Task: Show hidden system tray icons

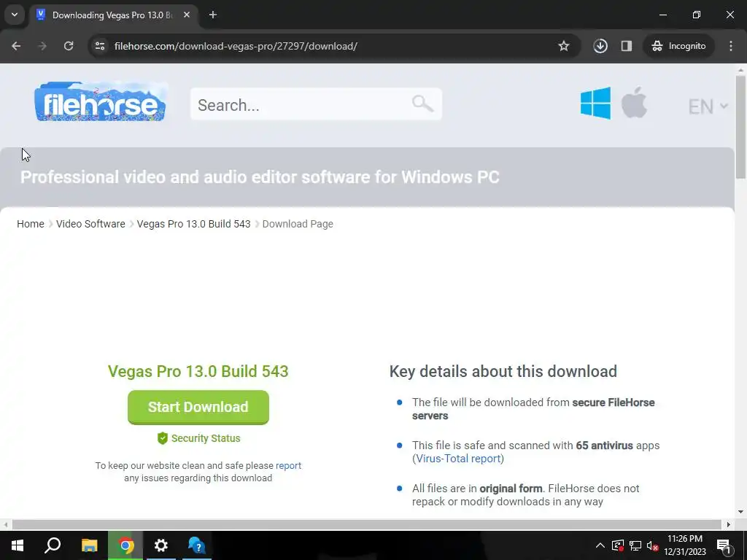Action: tap(600, 545)
